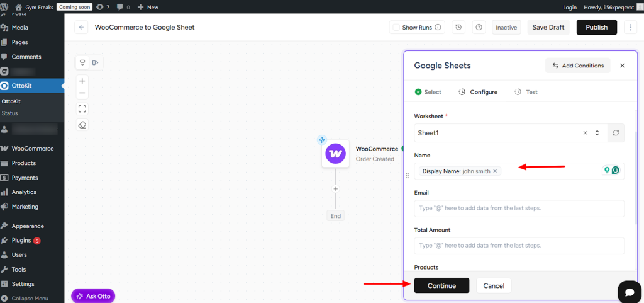Expand the Worksheet Sheet1 dropdown
The image size is (644, 303).
point(597,133)
